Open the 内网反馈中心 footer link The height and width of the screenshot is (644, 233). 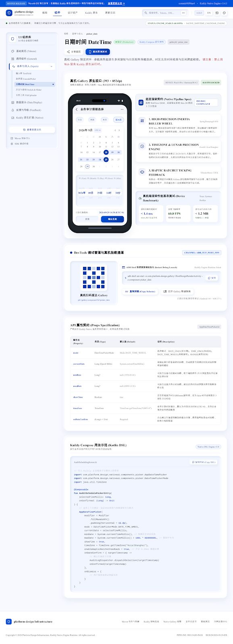tap(221, 621)
